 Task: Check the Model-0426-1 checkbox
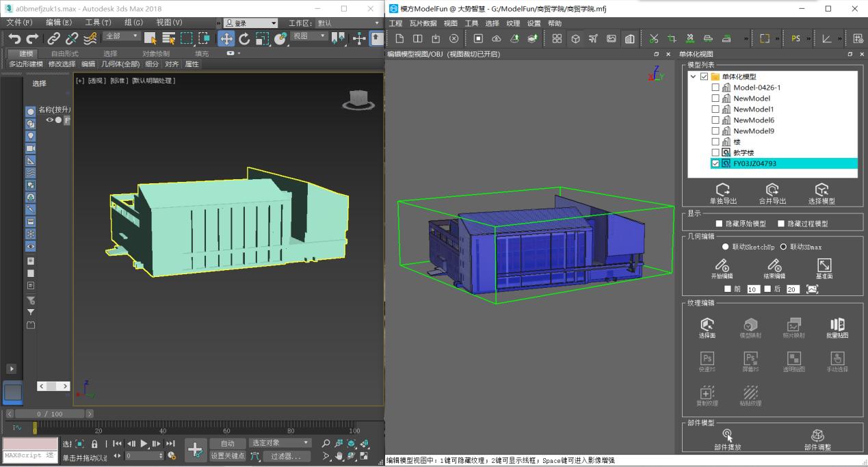coord(715,88)
